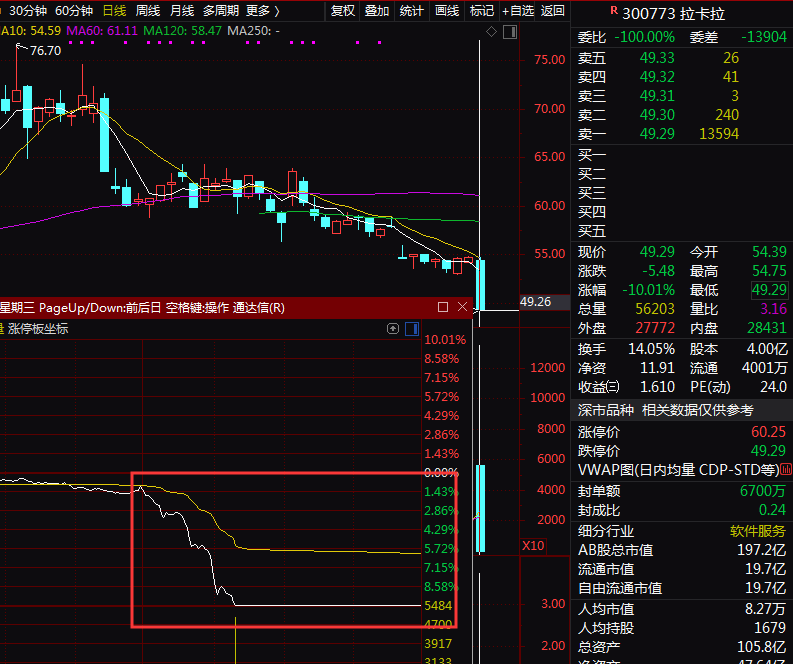Toggle the blue side-panel layout icon
Image resolution: width=793 pixels, height=664 pixels.
click(x=411, y=328)
